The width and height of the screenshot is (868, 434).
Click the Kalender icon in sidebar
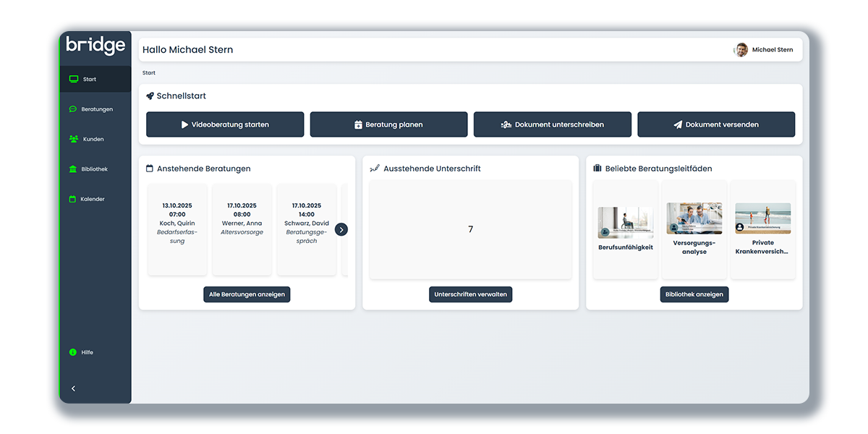[x=73, y=199]
